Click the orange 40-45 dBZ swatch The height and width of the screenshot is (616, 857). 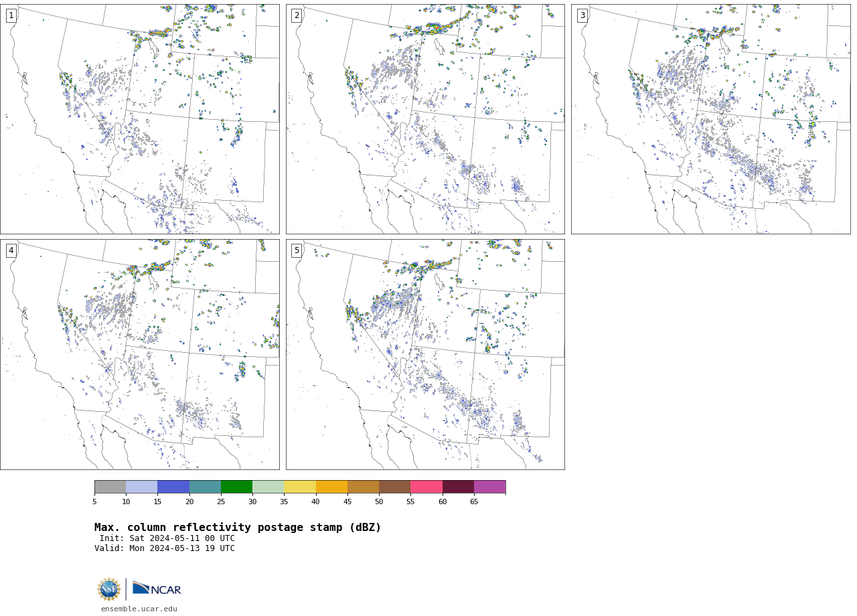pyautogui.click(x=331, y=487)
